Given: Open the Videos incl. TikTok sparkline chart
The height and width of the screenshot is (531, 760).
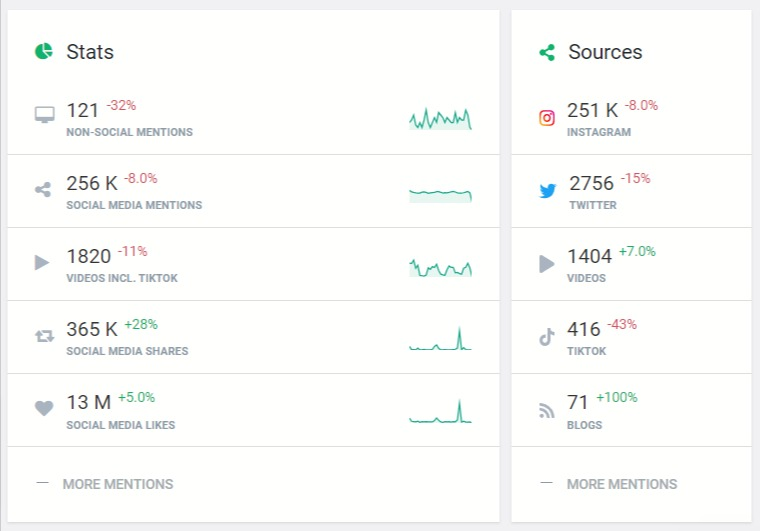Looking at the screenshot, I should pos(440,267).
